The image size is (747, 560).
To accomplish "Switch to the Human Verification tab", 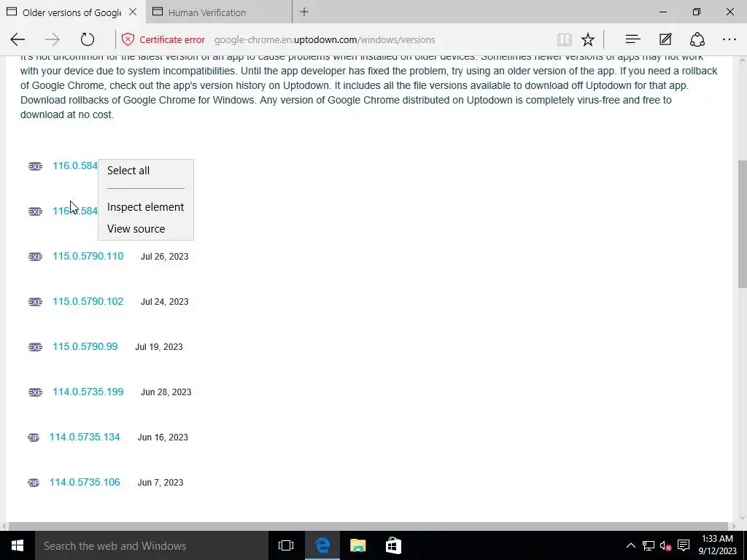I will [x=219, y=12].
